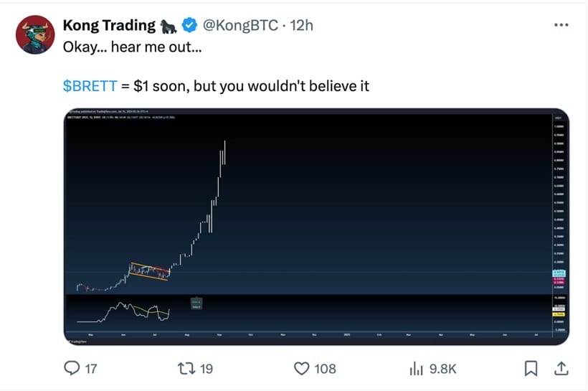Viewport: 588px width, 391px height.
Task: Click the reply speech bubble icon
Action: pyautogui.click(x=72, y=368)
